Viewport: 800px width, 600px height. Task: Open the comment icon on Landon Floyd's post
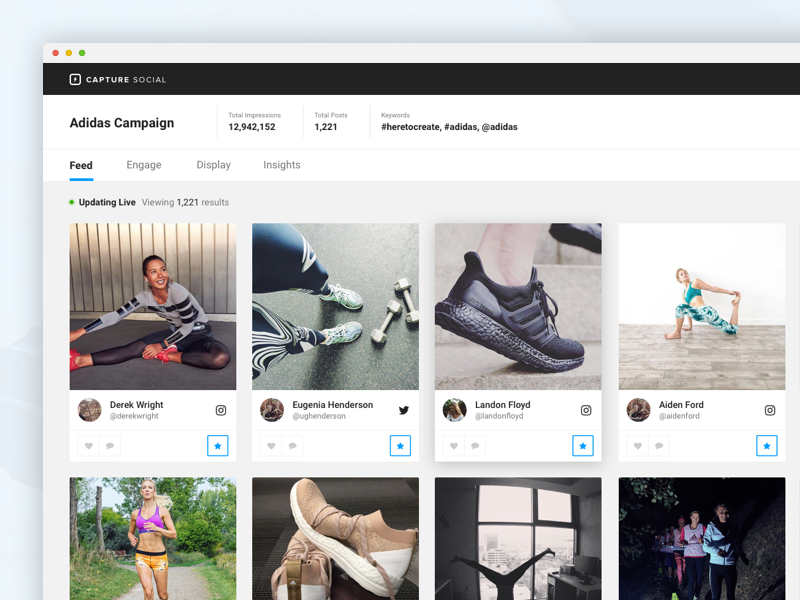pos(473,445)
